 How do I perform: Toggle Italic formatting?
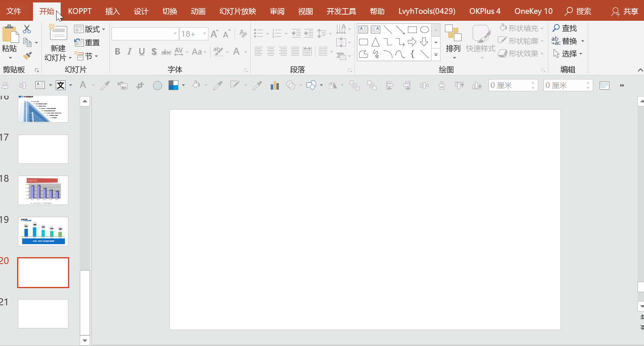pyautogui.click(x=129, y=52)
